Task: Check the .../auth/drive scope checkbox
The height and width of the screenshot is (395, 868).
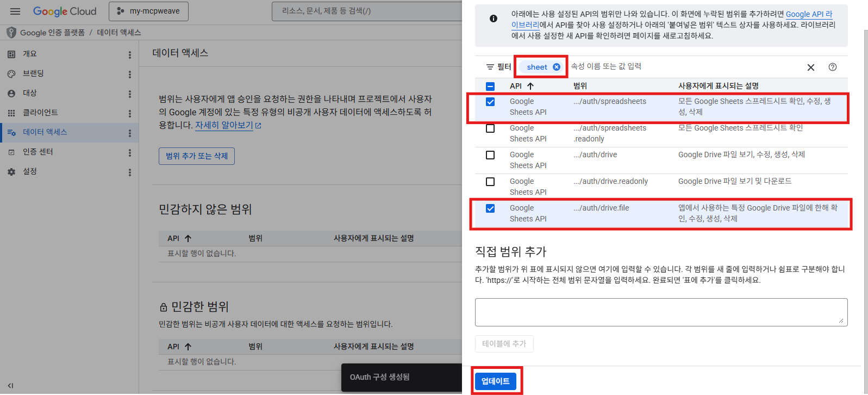Action: [490, 155]
